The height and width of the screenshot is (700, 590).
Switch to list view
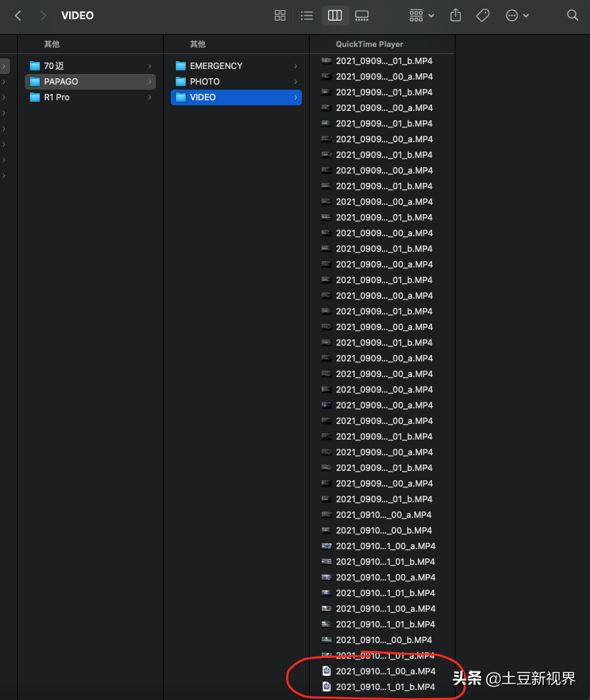307,16
